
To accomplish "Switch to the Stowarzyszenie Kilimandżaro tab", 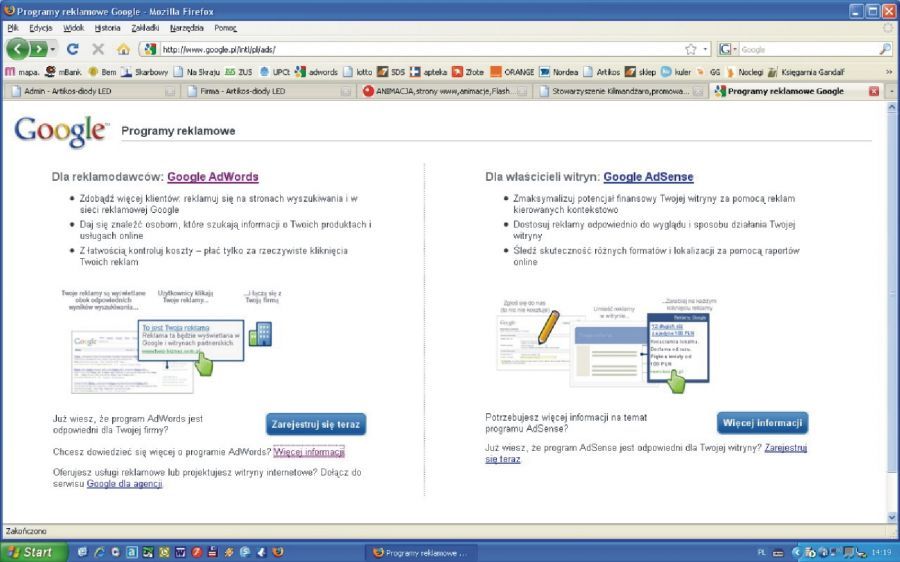I will [x=621, y=91].
